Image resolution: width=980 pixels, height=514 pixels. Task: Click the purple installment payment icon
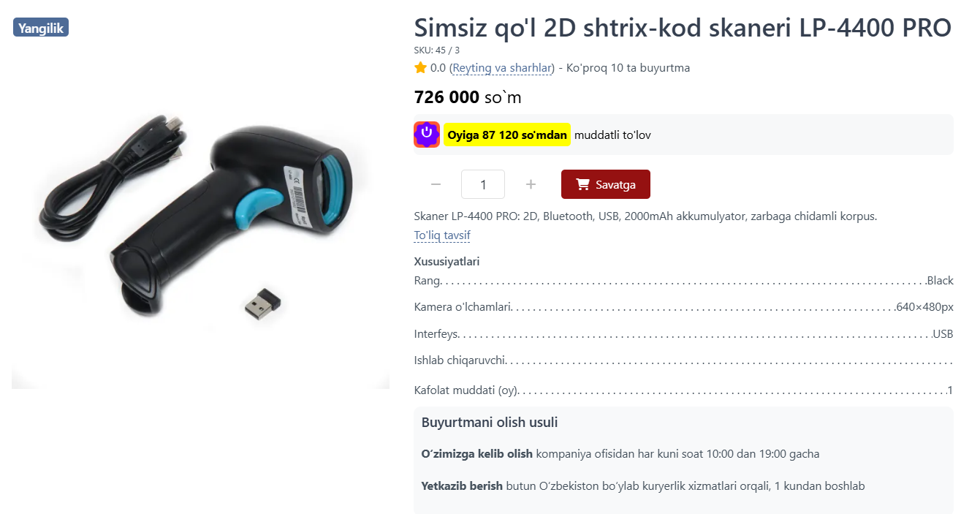(x=427, y=135)
